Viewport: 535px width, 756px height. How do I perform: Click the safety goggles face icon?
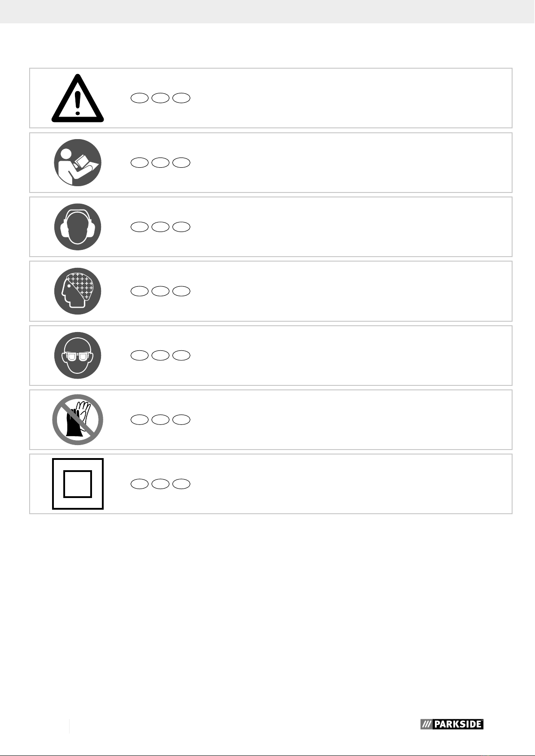point(78,355)
